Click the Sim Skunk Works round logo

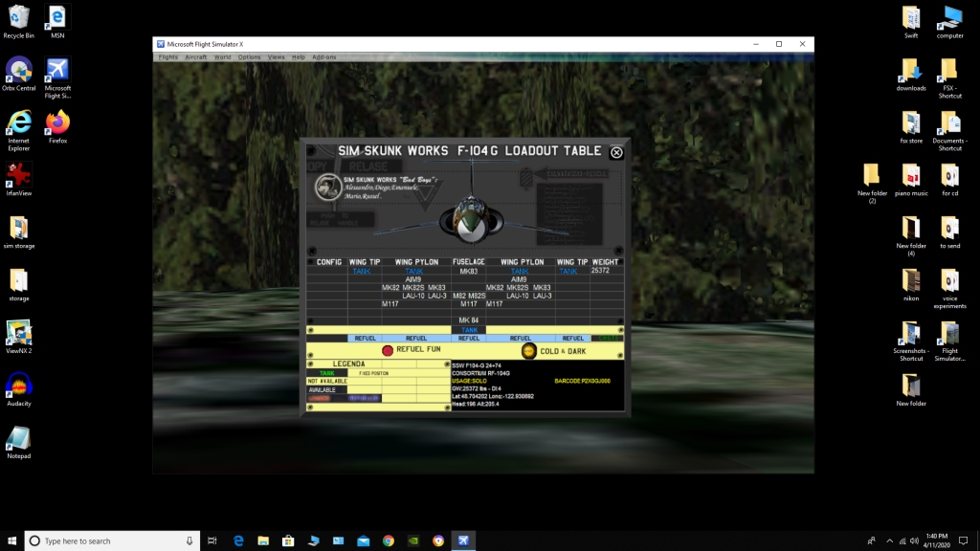pos(327,187)
